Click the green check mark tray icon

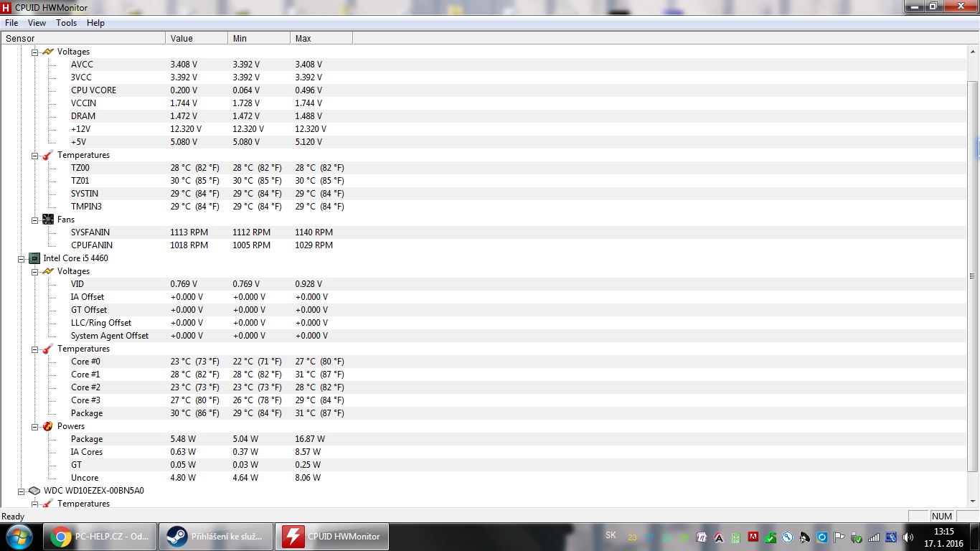(x=771, y=537)
